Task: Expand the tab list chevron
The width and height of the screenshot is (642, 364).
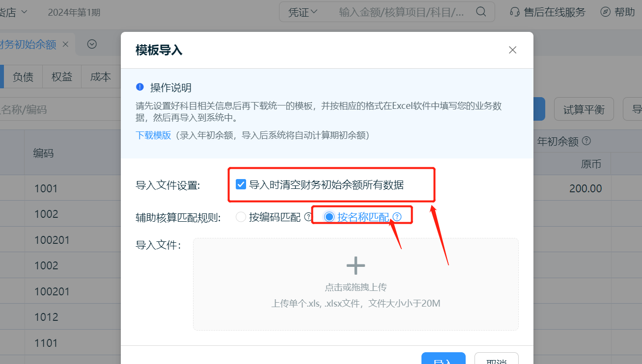Action: [92, 44]
